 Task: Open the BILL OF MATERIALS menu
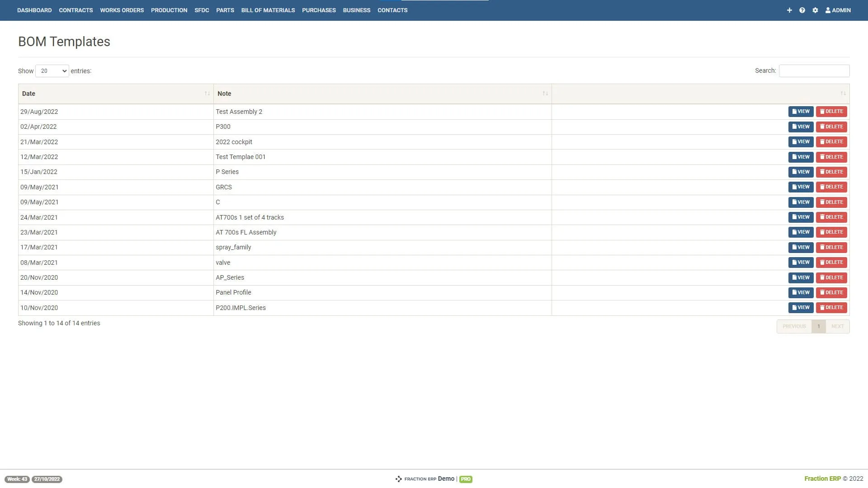coord(268,10)
